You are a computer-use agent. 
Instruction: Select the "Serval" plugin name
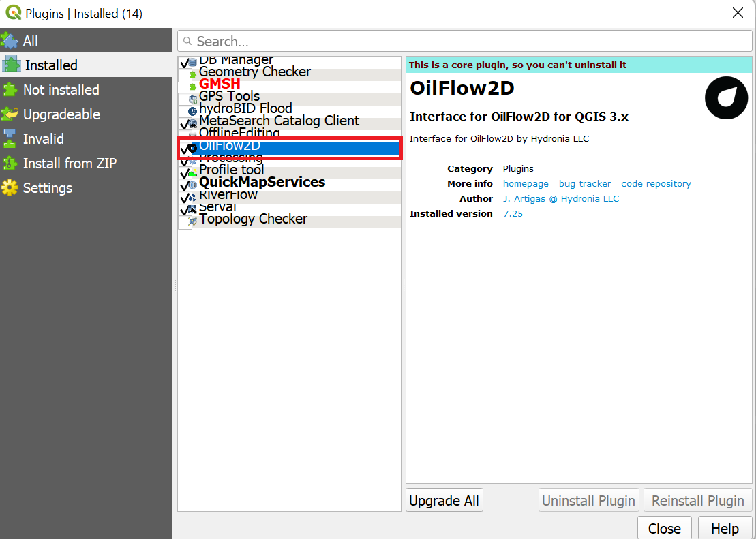click(x=217, y=207)
